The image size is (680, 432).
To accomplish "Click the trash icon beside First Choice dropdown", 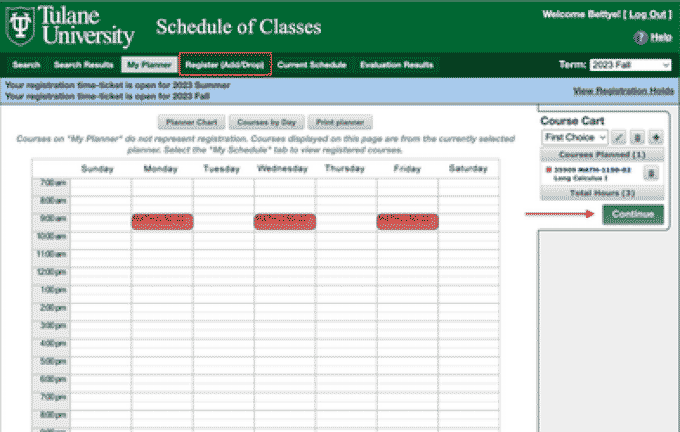I will point(637,137).
